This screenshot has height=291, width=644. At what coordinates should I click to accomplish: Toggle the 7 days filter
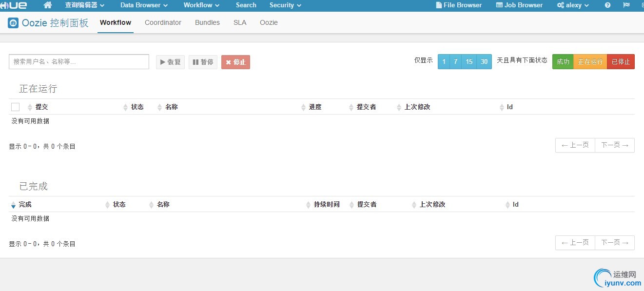pos(456,62)
